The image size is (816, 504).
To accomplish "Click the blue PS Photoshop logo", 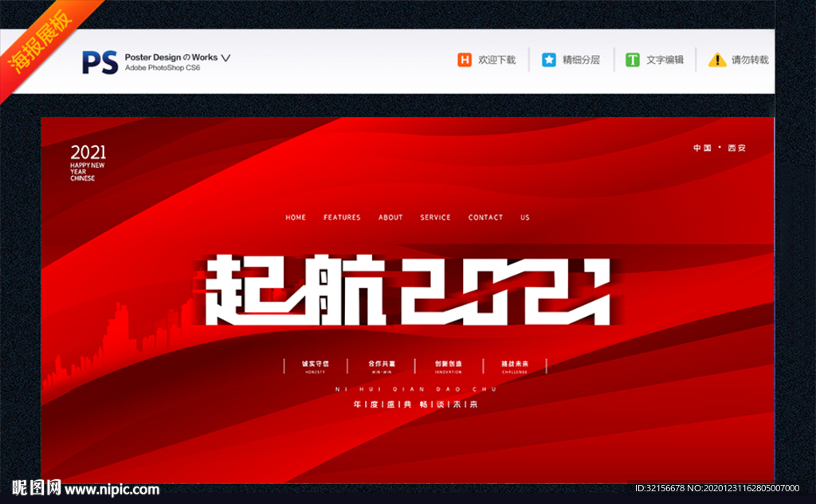I will [100, 62].
